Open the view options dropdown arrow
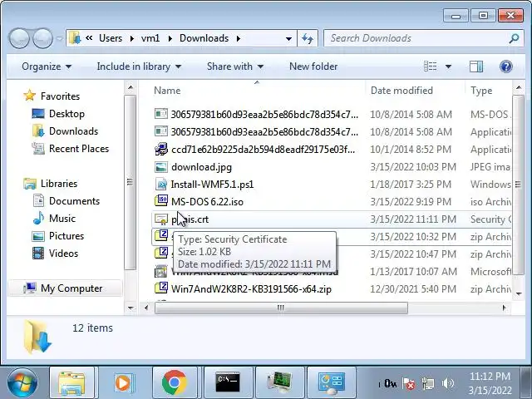The height and width of the screenshot is (399, 532). (x=448, y=66)
